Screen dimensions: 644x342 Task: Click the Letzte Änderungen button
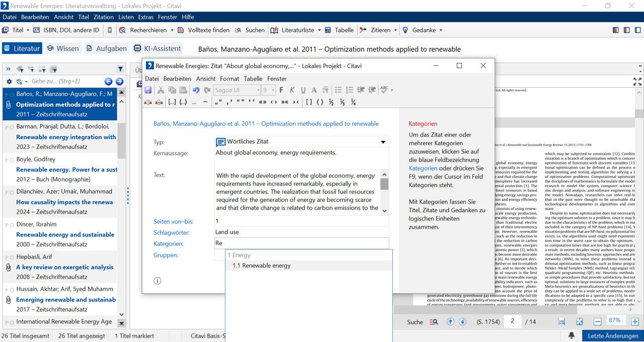[x=612, y=335]
